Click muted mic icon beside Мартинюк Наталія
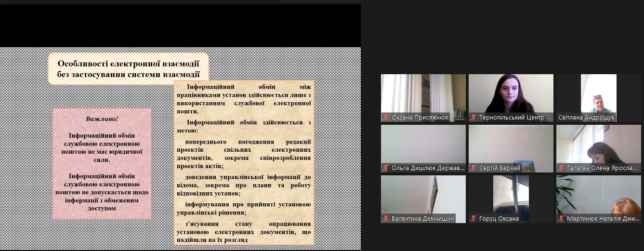Viewport: 644px width, 251px height. [x=561, y=219]
